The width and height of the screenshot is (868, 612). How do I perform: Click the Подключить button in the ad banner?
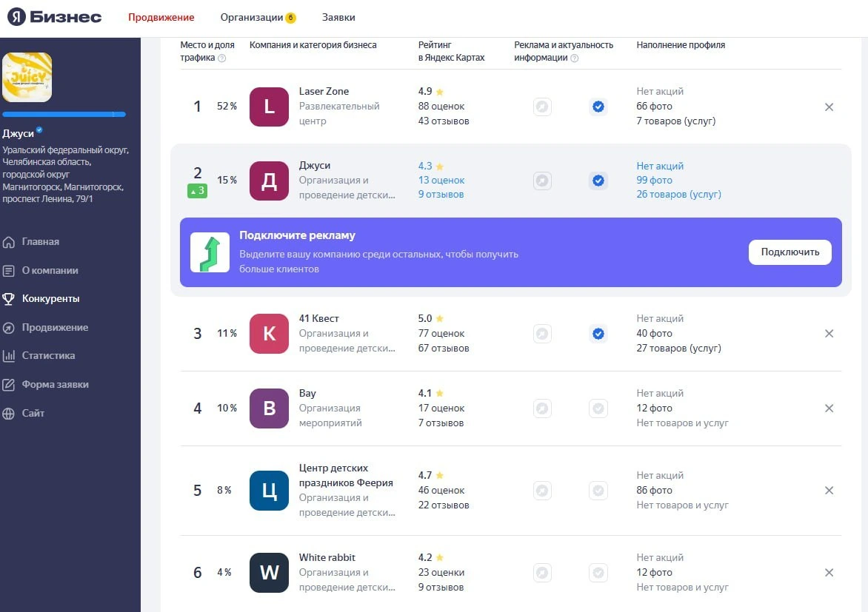pyautogui.click(x=790, y=252)
